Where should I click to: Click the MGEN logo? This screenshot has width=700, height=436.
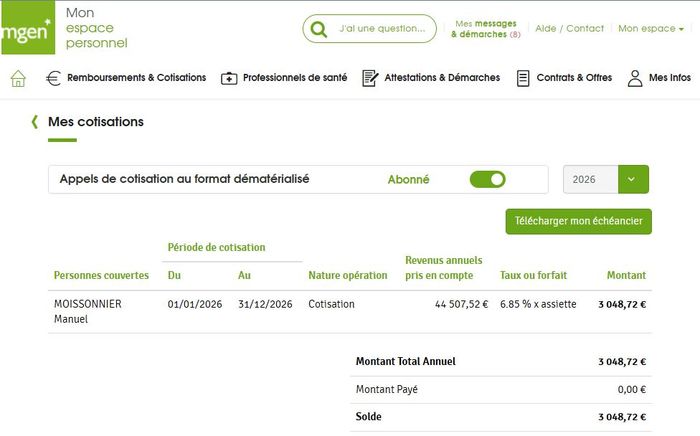click(x=27, y=27)
